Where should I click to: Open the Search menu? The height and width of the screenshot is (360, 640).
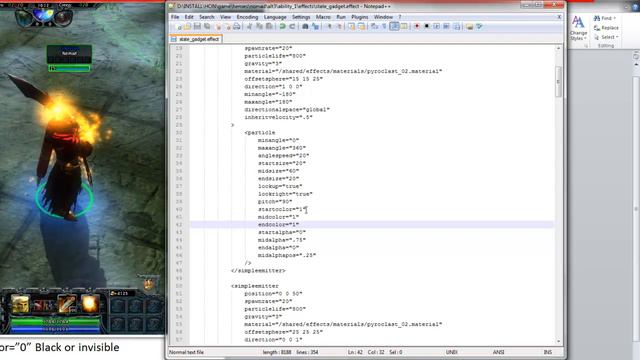207,17
